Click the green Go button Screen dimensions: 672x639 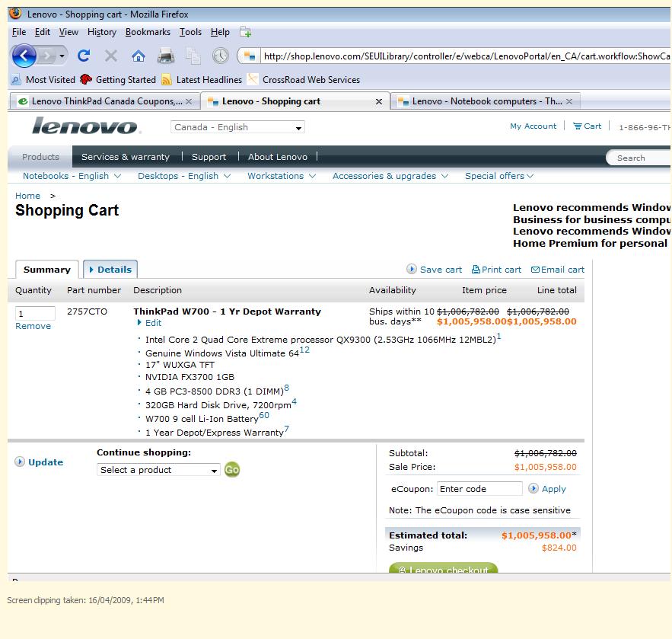click(x=232, y=470)
